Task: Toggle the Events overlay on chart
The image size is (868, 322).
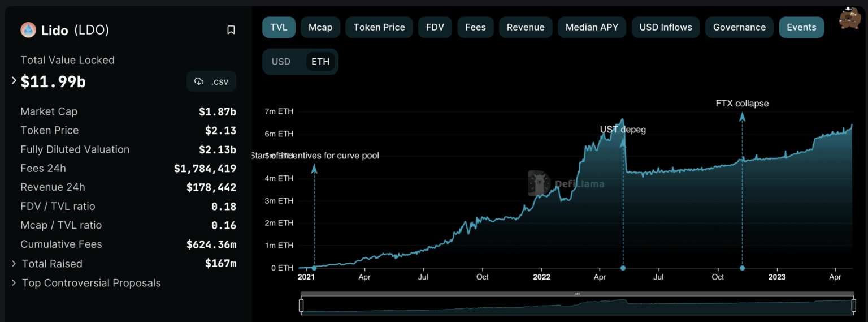Action: click(x=801, y=27)
